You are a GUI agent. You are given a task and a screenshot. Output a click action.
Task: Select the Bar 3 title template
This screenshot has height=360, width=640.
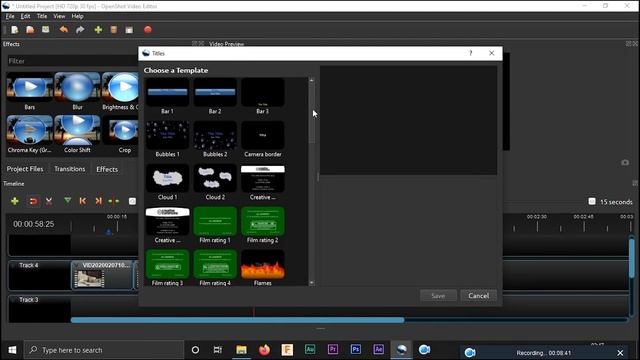pos(263,97)
